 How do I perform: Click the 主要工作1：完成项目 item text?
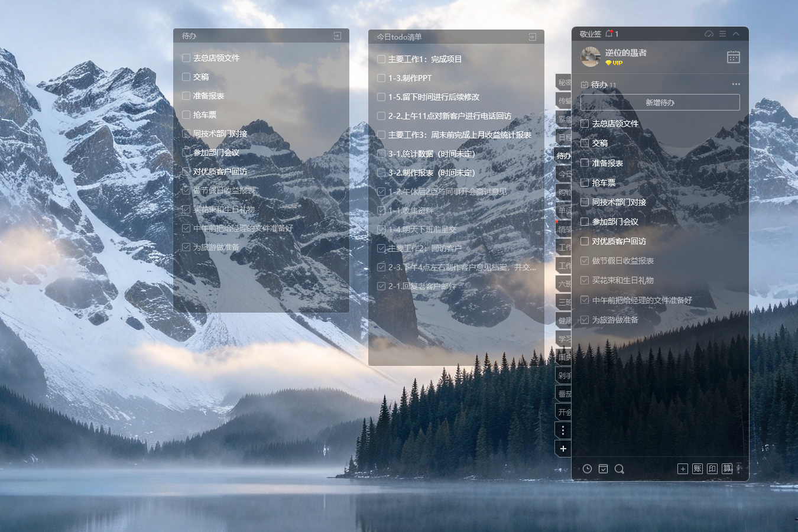click(x=425, y=59)
